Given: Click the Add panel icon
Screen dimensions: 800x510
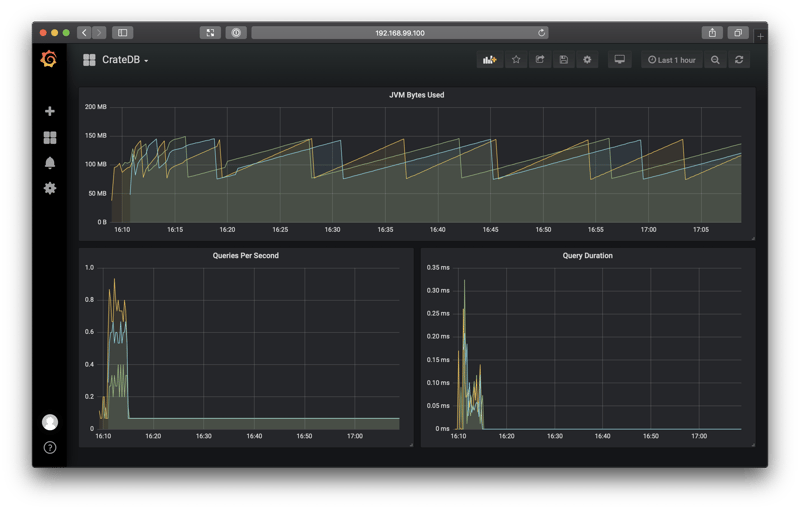Looking at the screenshot, I should click(x=489, y=60).
